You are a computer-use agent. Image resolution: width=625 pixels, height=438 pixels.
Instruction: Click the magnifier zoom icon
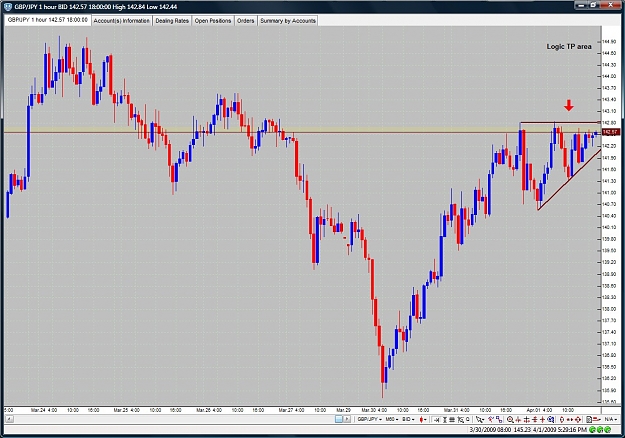(x=510, y=419)
